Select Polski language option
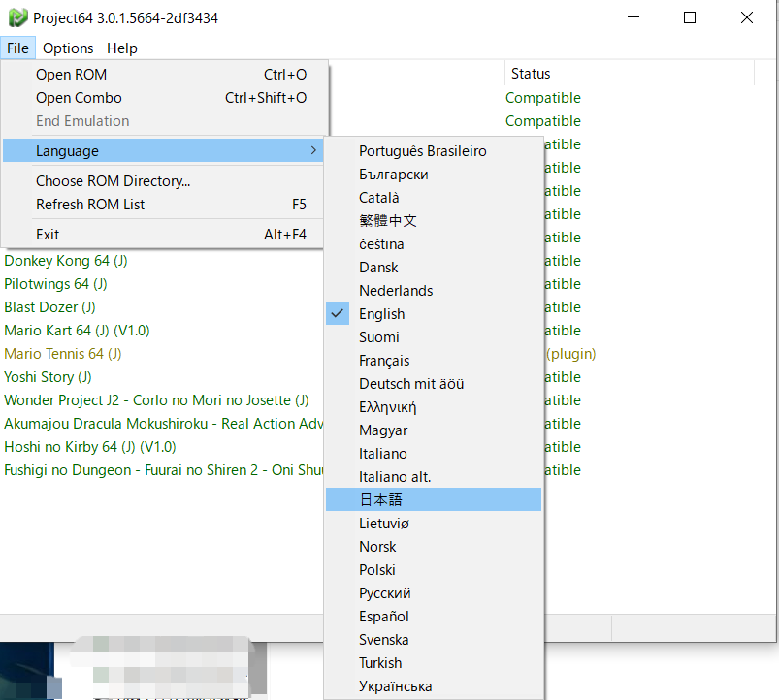Screen dimensions: 779x700 click(x=434, y=570)
